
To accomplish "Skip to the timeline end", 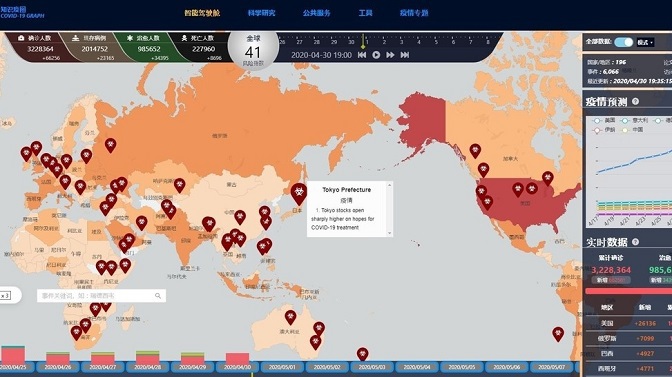I will [x=405, y=55].
